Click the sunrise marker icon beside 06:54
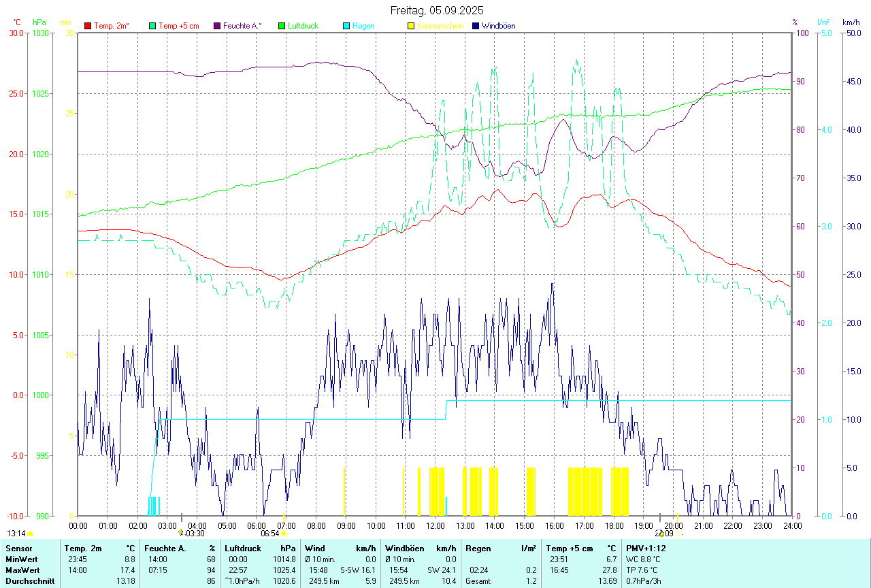 coord(283,534)
